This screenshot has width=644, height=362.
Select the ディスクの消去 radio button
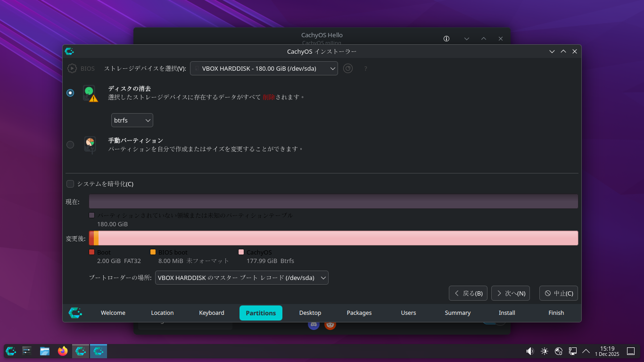(x=70, y=93)
